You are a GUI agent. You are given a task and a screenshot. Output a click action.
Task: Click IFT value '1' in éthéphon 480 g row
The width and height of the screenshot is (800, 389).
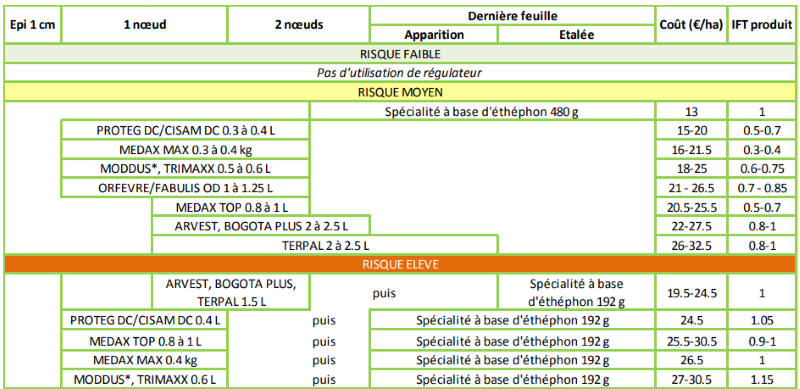click(762, 112)
